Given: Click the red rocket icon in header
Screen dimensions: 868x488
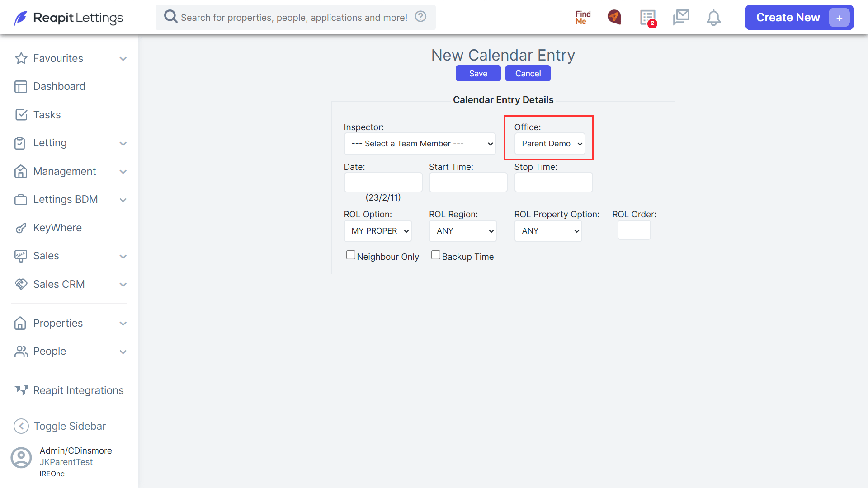Looking at the screenshot, I should click(614, 17).
